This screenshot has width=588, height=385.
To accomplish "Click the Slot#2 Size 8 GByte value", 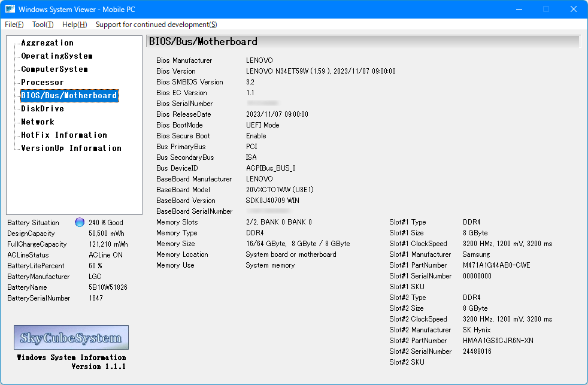I will pyautogui.click(x=475, y=308).
